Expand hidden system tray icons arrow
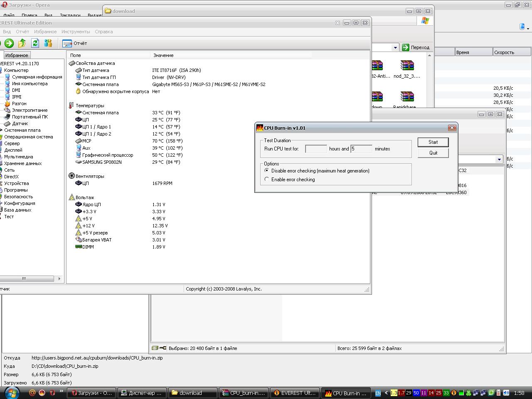Screen dimensions: 532x399 click(386, 393)
